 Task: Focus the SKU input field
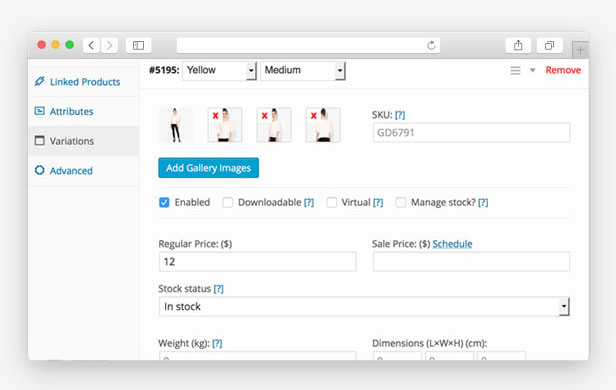tap(471, 132)
